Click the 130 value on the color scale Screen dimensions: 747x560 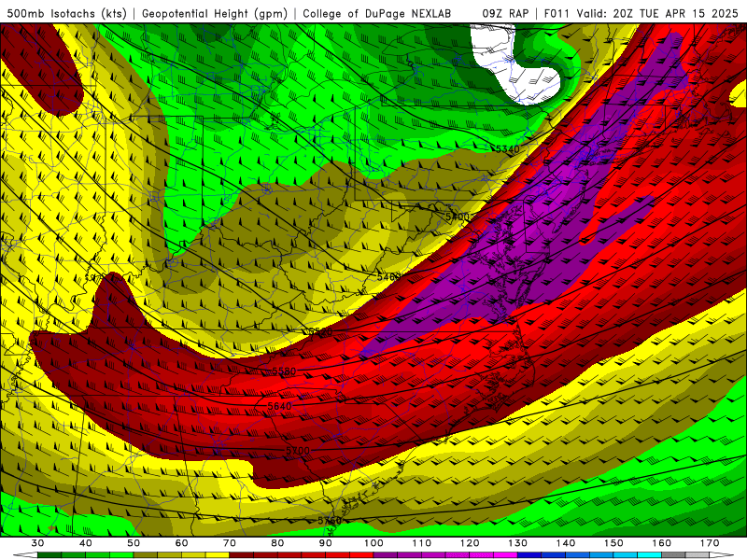518,543
